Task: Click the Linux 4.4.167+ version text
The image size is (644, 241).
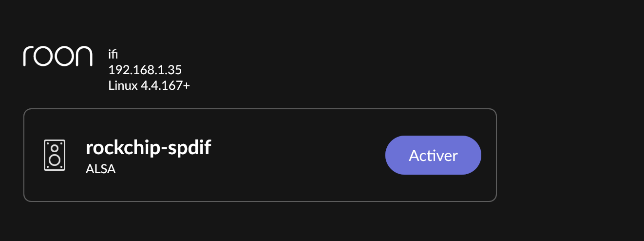Action: [149, 85]
